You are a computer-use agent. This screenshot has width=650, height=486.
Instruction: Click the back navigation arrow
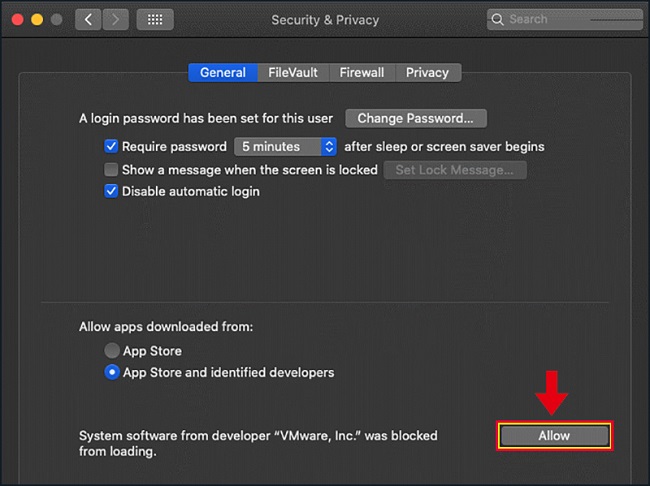[88, 19]
